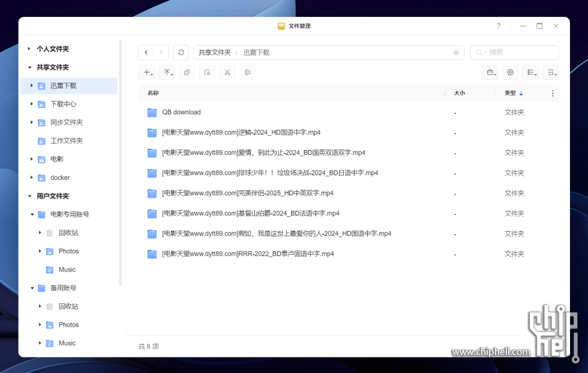Click 文件夹 type cell of QB download

514,112
